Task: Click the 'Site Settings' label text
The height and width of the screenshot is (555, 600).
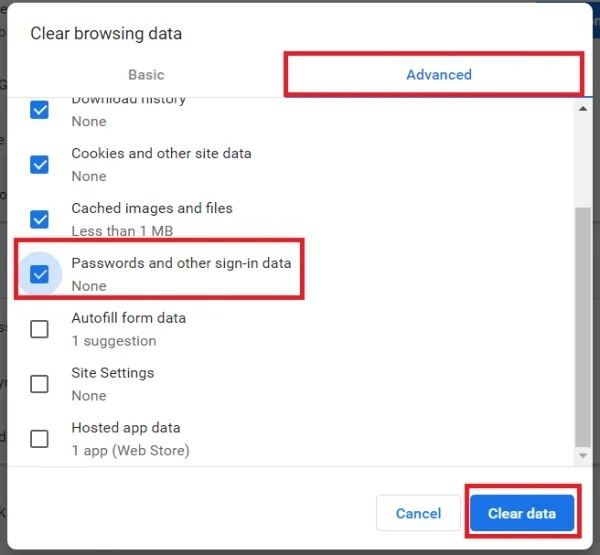Action: click(x=112, y=373)
